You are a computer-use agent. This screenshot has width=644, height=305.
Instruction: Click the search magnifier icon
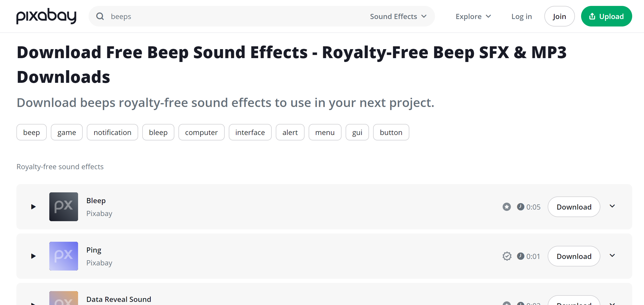point(100,16)
